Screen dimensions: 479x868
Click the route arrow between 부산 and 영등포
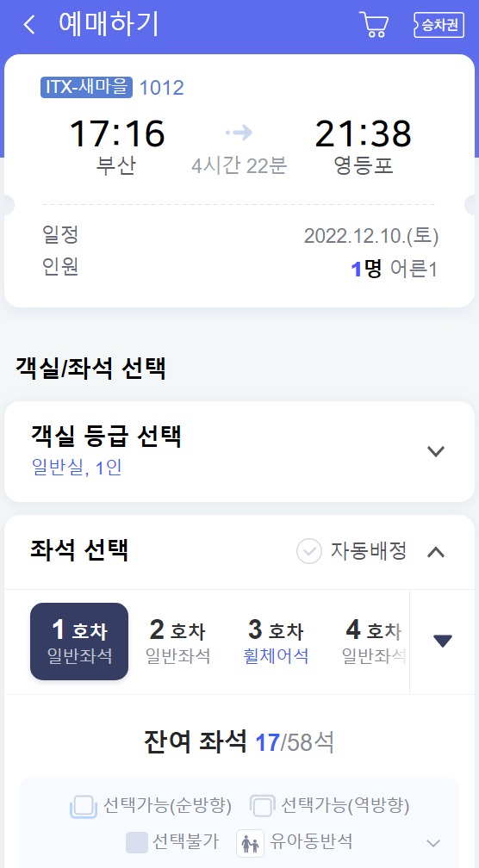click(x=239, y=133)
